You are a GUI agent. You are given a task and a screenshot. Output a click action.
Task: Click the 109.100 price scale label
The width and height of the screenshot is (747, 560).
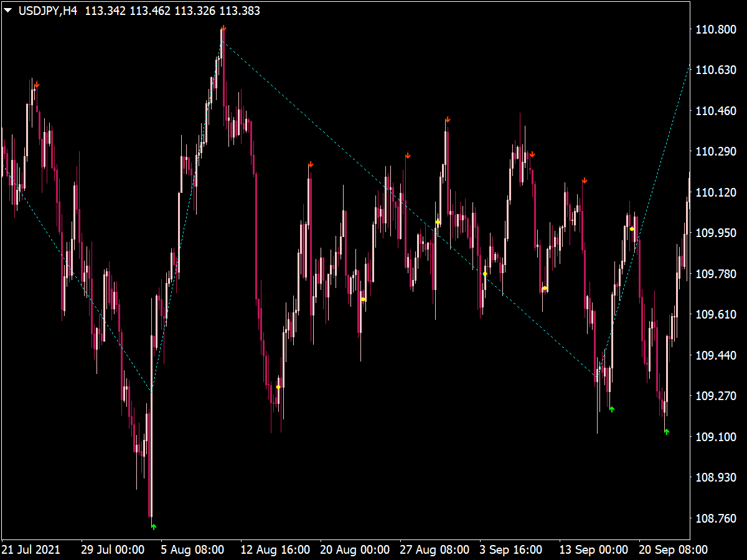(715, 437)
